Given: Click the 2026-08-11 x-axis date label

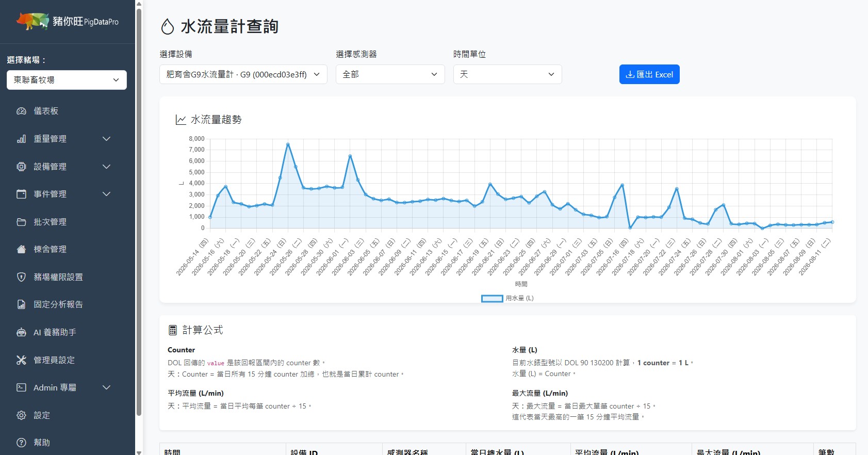Looking at the screenshot, I should coord(814,257).
